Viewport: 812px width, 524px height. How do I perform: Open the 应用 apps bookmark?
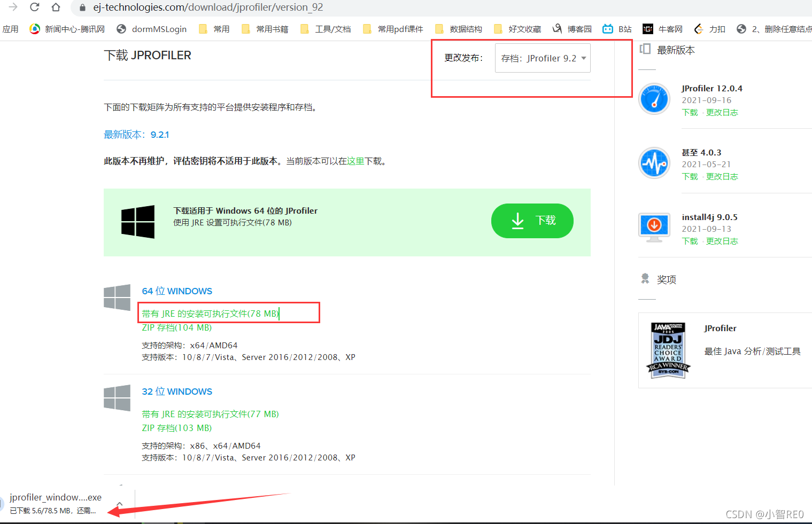tap(11, 29)
